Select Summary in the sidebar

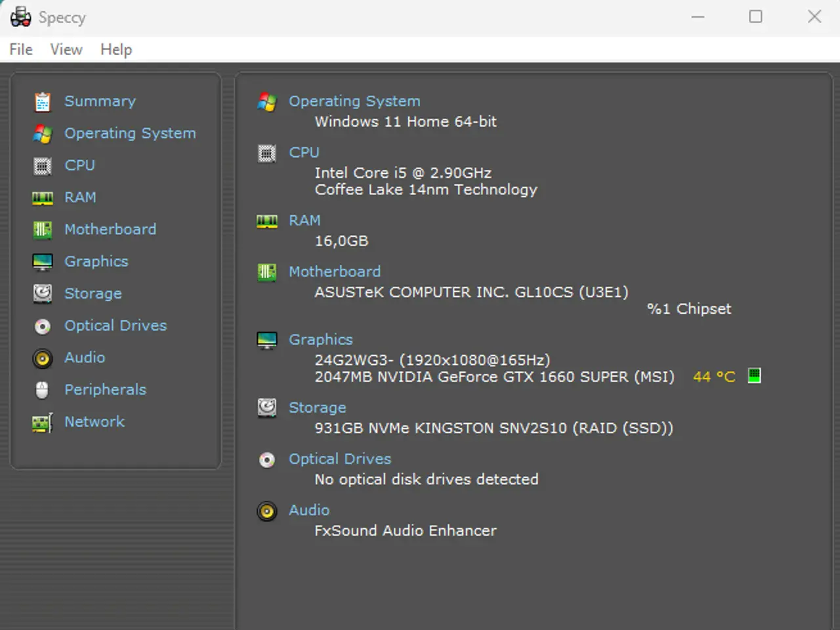100,101
